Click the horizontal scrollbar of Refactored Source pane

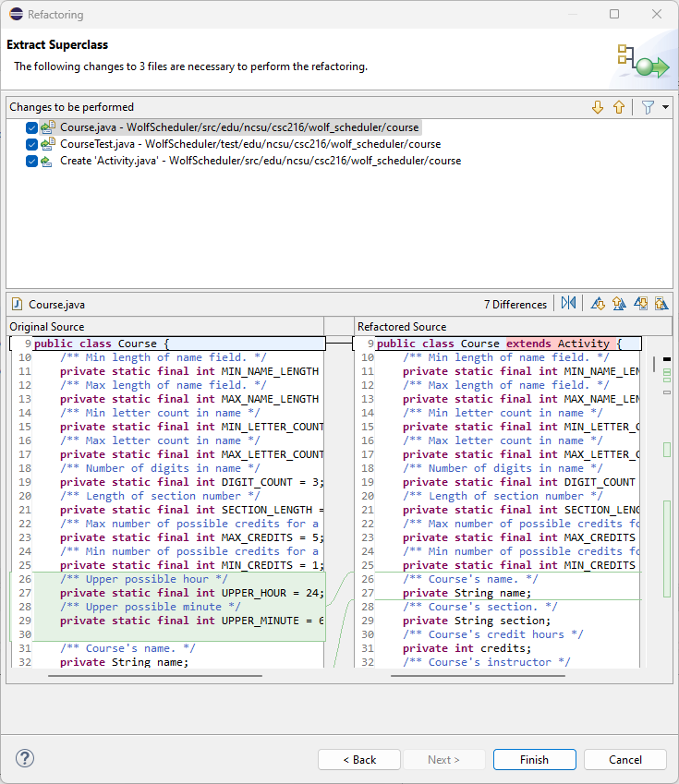click(478, 676)
